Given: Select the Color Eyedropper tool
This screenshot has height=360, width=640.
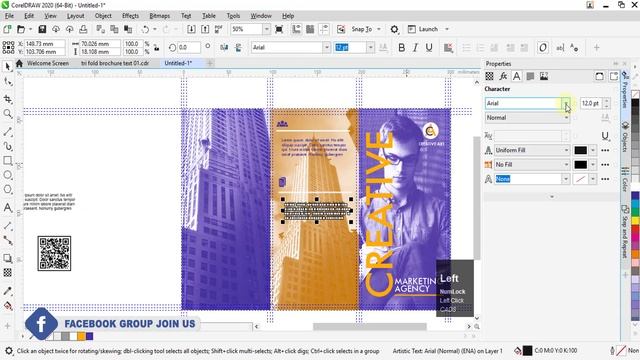Looking at the screenshot, I should pos(7,291).
